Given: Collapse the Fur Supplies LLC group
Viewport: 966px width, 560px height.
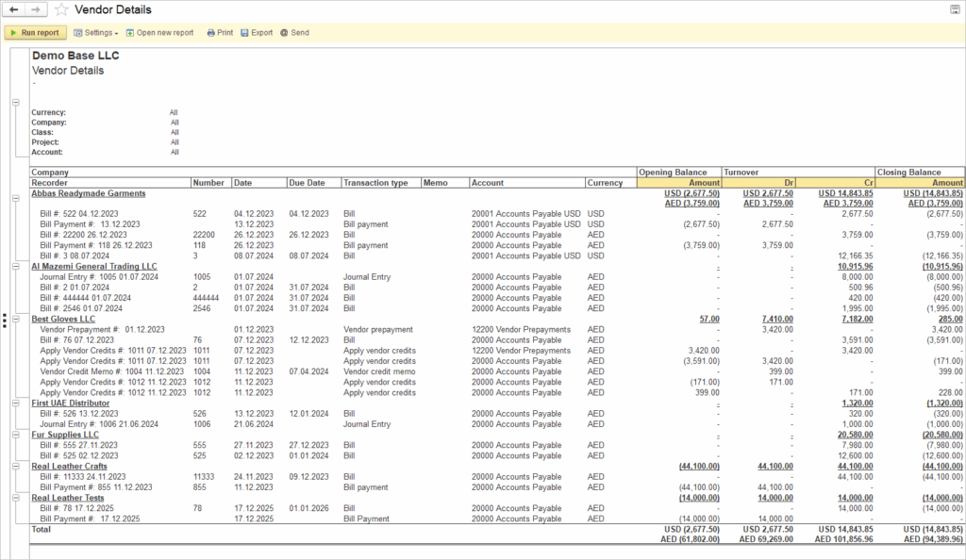Looking at the screenshot, I should click(x=15, y=435).
